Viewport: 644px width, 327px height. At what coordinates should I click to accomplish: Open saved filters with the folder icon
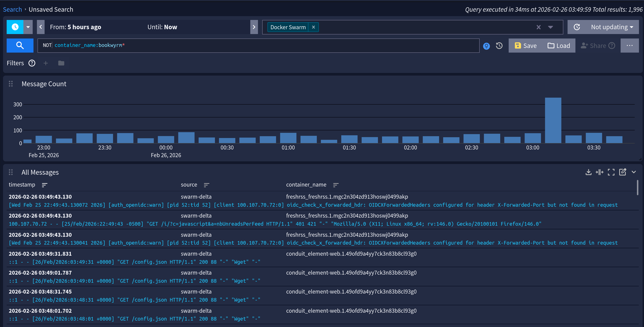(61, 63)
